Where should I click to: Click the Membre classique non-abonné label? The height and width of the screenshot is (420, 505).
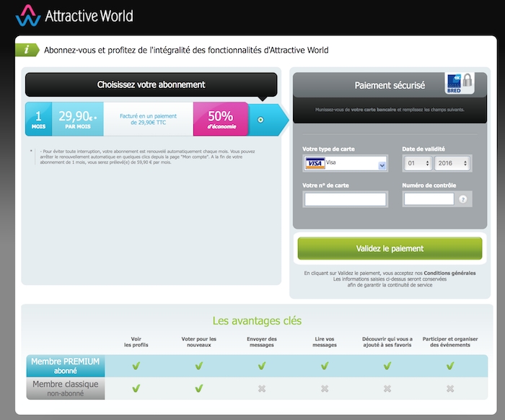66,388
